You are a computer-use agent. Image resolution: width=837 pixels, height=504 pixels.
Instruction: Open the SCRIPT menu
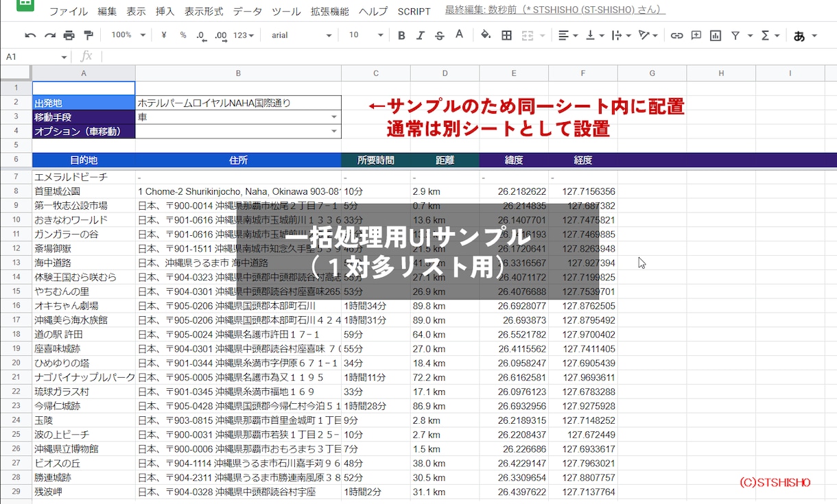coord(414,11)
